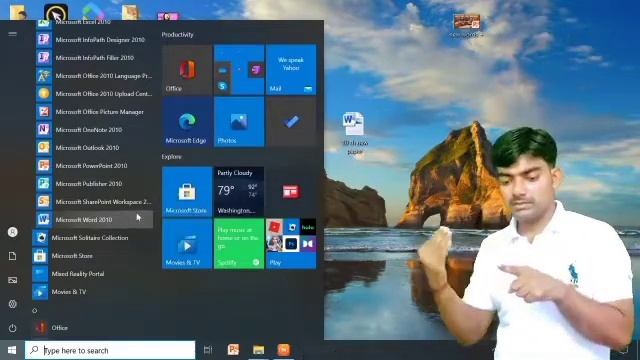Viewport: 640px width, 360px height.
Task: Open Microsoft Office 2010 Language Preferences
Action: tap(93, 76)
